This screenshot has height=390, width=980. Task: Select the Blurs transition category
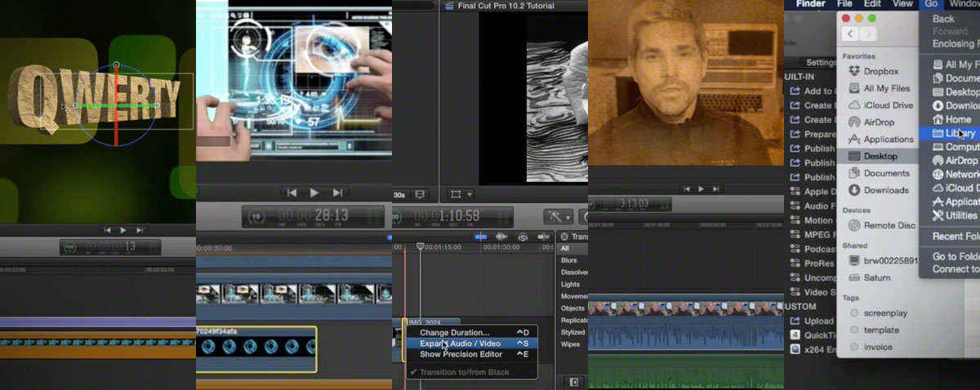pyautogui.click(x=569, y=260)
